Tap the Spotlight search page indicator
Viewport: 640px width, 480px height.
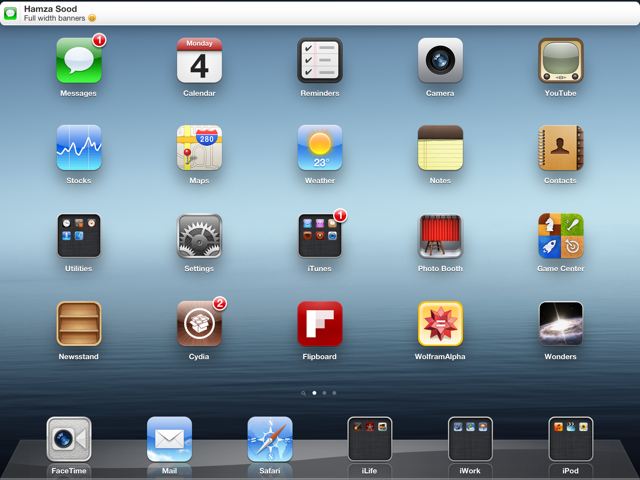tap(303, 393)
